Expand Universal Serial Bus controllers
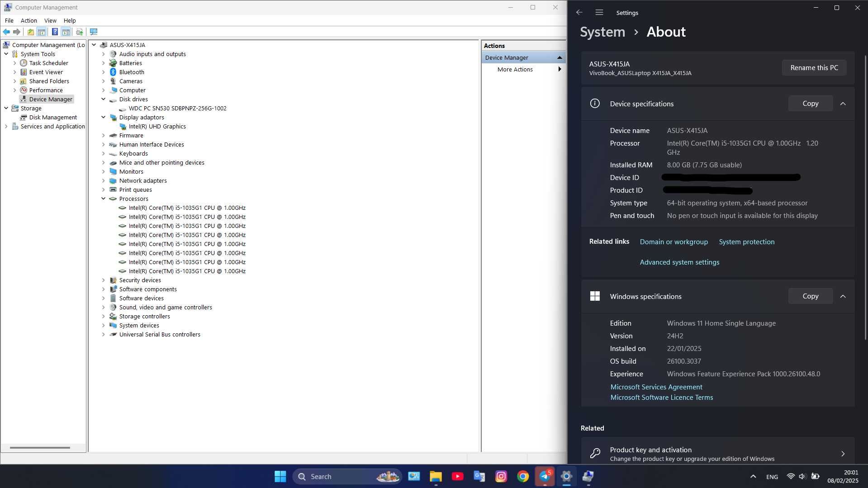868x488 pixels. coord(103,334)
